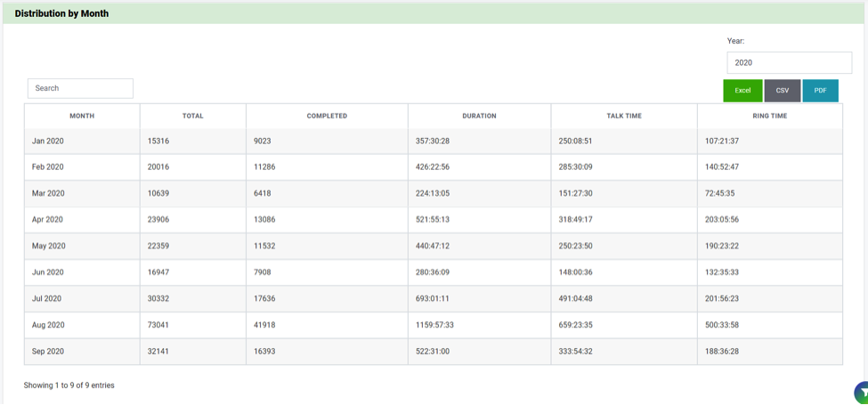Screen dimensions: 868x405
Task: Select the Aug 2020 month cell
Action: click(x=48, y=325)
